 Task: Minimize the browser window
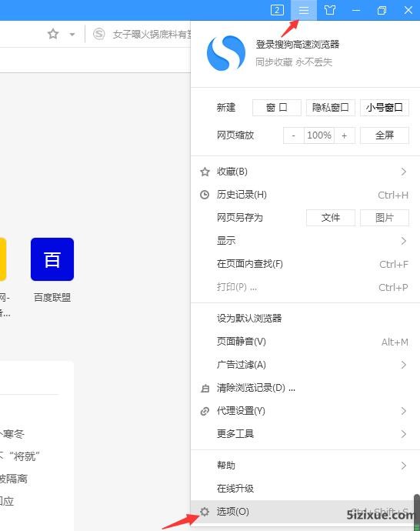(x=355, y=10)
